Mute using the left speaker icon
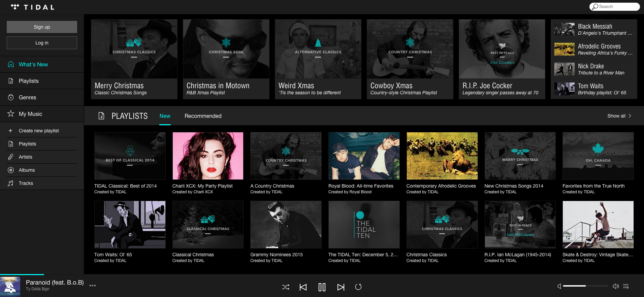 [559, 286]
